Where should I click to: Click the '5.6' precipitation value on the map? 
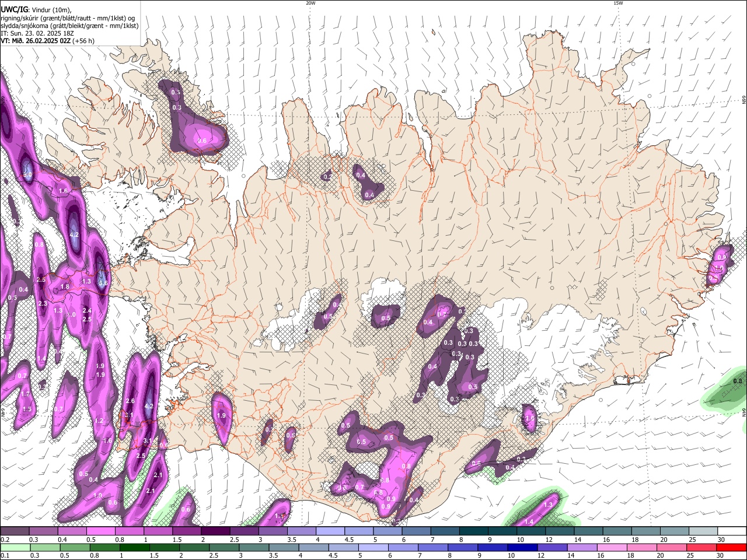(103, 283)
